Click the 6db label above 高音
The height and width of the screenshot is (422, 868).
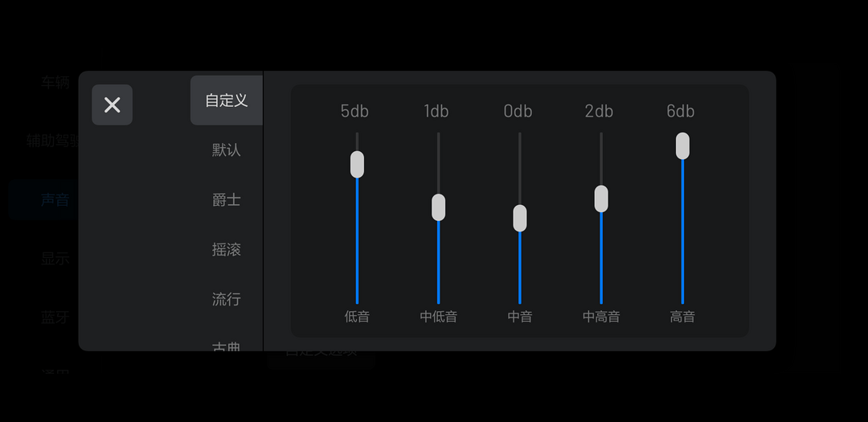[681, 111]
